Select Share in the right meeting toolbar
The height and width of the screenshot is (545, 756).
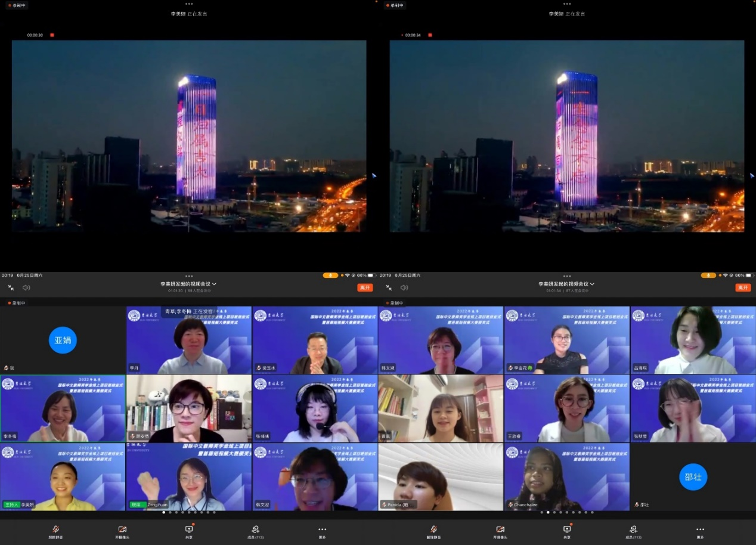(x=567, y=530)
